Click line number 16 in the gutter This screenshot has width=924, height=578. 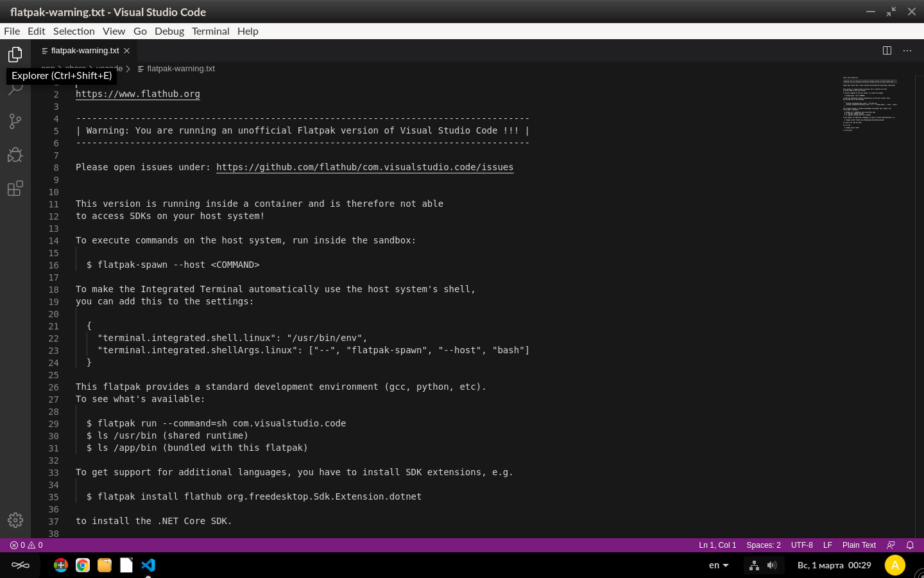coord(53,265)
